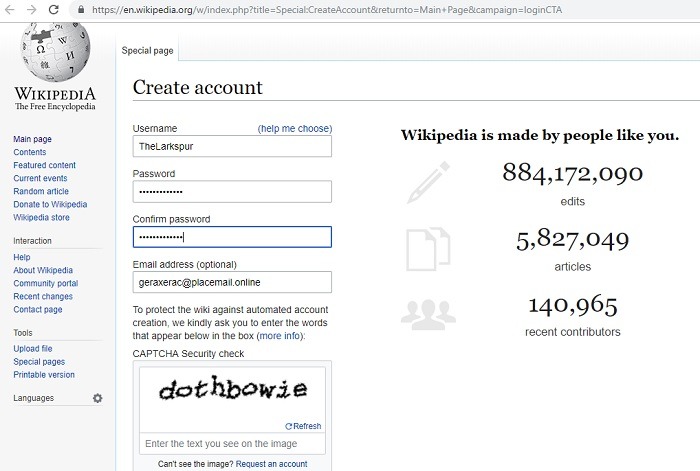Open the help me choose link
This screenshot has width=700, height=471.
[x=295, y=129]
